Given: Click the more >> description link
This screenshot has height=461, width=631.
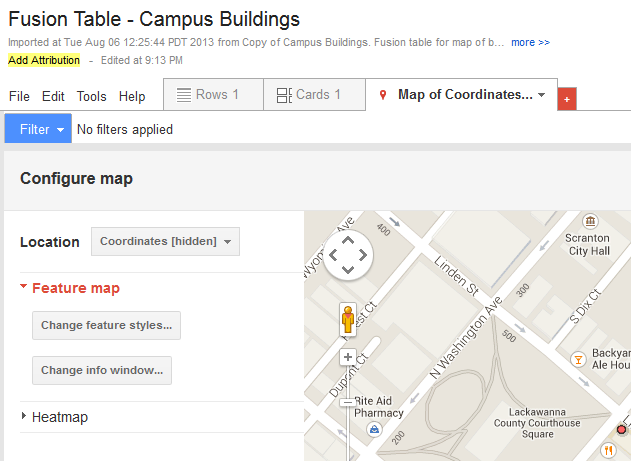Looking at the screenshot, I should [530, 42].
